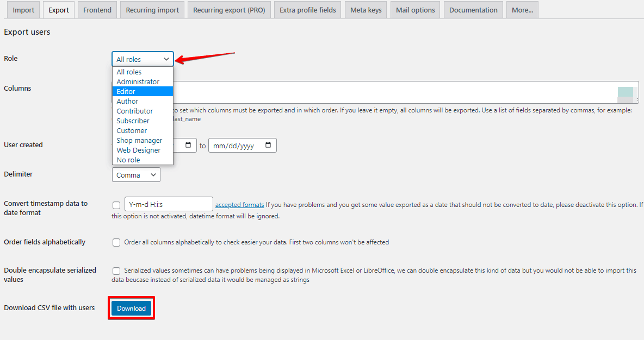The width and height of the screenshot is (644, 340).
Task: Go to the Recurring import tab
Action: 152,9
